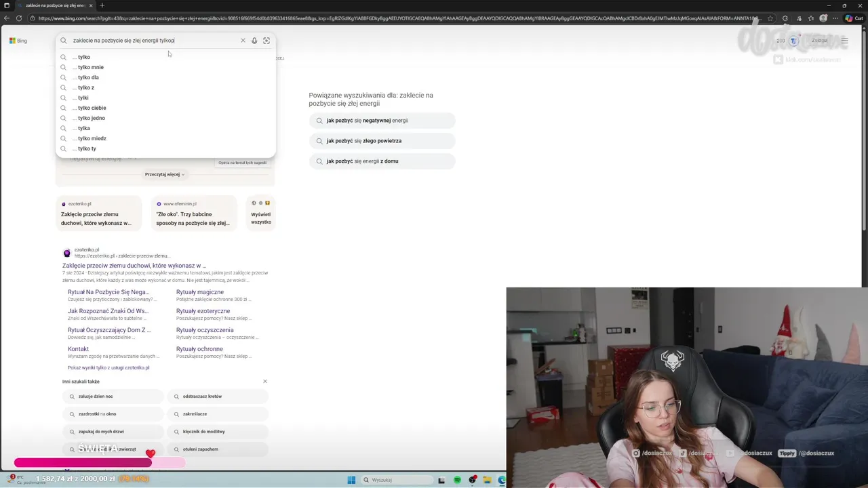This screenshot has width=868, height=488.
Task: Open the Bing Rewards medal icon
Action: click(794, 41)
